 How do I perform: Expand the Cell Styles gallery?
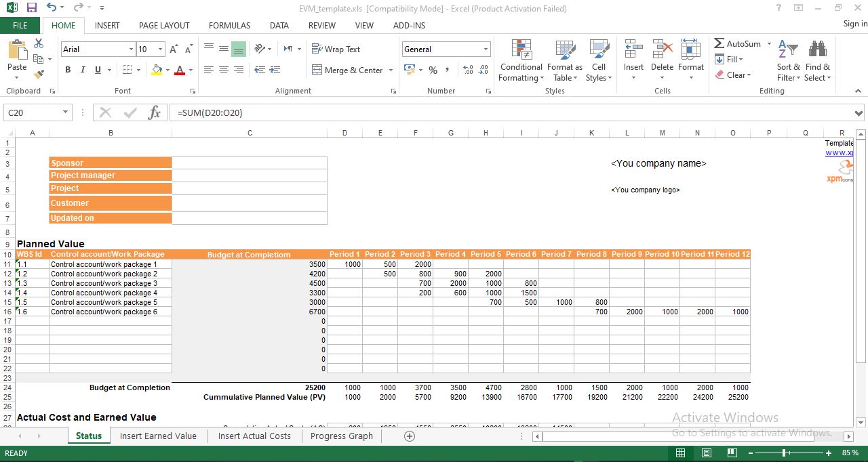[599, 60]
